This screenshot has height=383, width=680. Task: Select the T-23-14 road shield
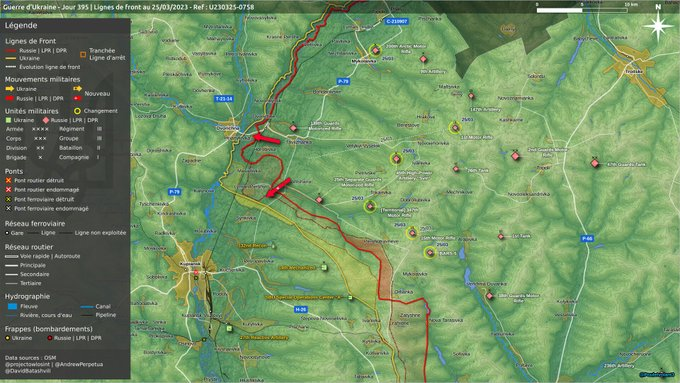[224, 99]
